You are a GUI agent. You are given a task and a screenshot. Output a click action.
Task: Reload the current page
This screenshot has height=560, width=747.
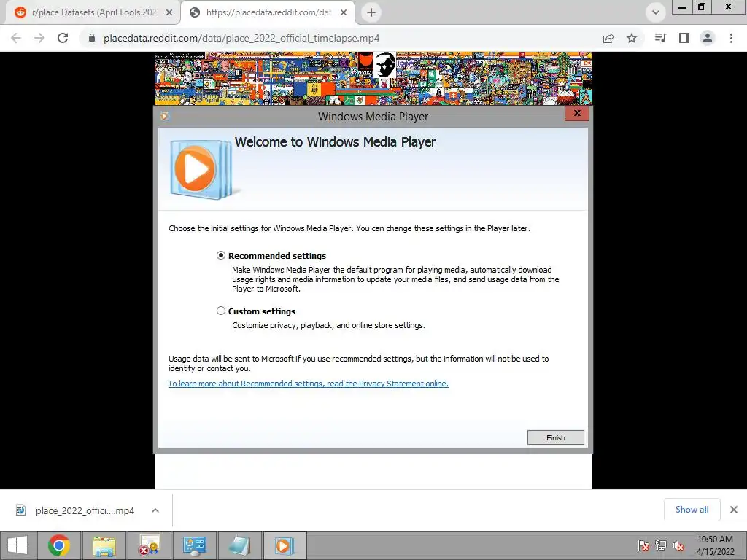pyautogui.click(x=63, y=38)
